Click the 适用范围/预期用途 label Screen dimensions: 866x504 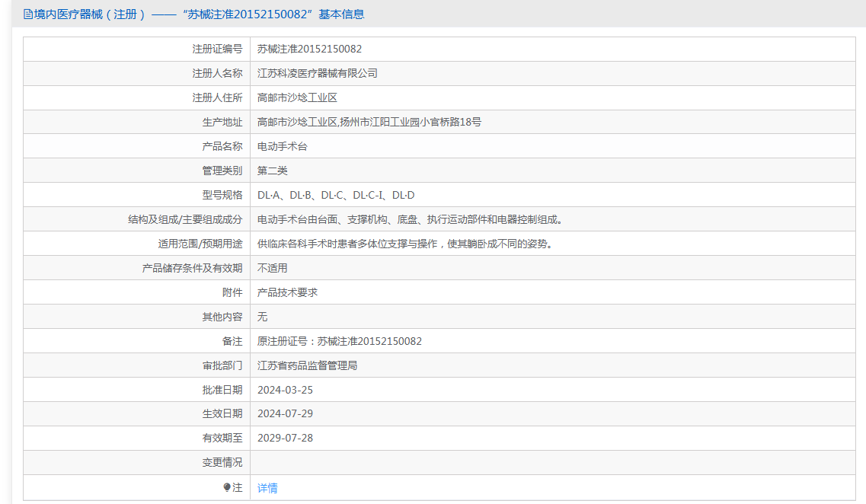pyautogui.click(x=200, y=244)
